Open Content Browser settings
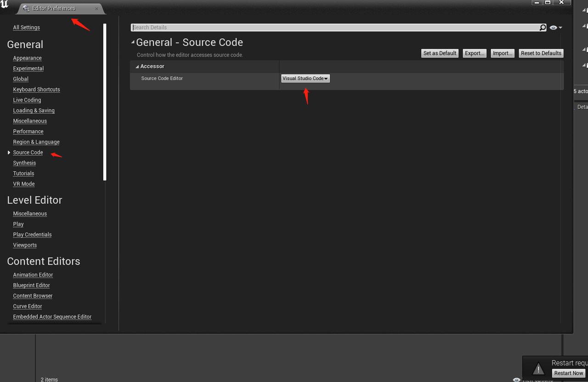The image size is (588, 382). [x=33, y=296]
